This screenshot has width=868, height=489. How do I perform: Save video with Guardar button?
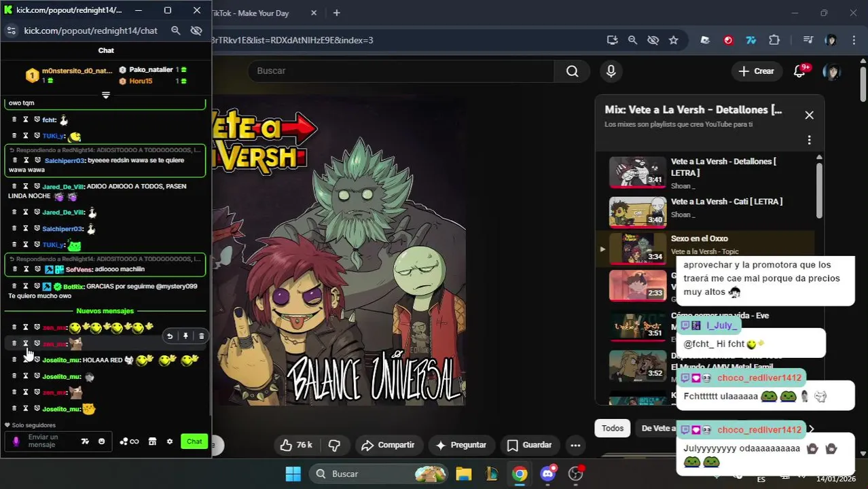click(529, 445)
